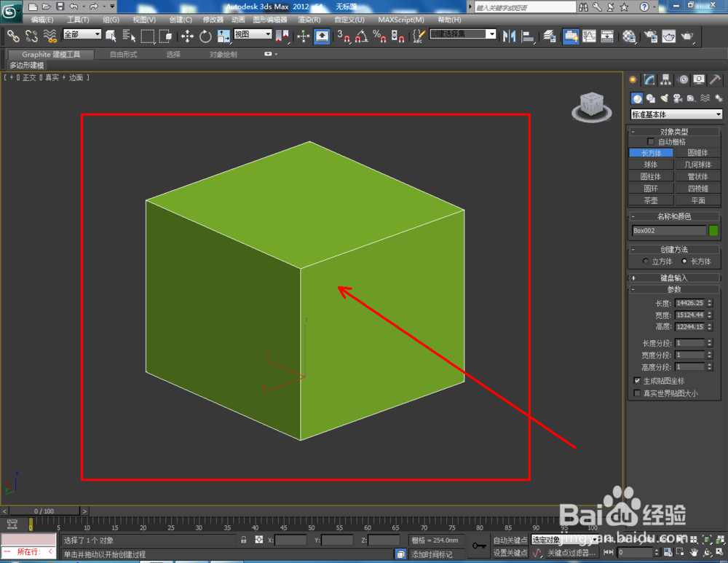
Task: Click the Select and Link chain icon
Action: click(13, 36)
